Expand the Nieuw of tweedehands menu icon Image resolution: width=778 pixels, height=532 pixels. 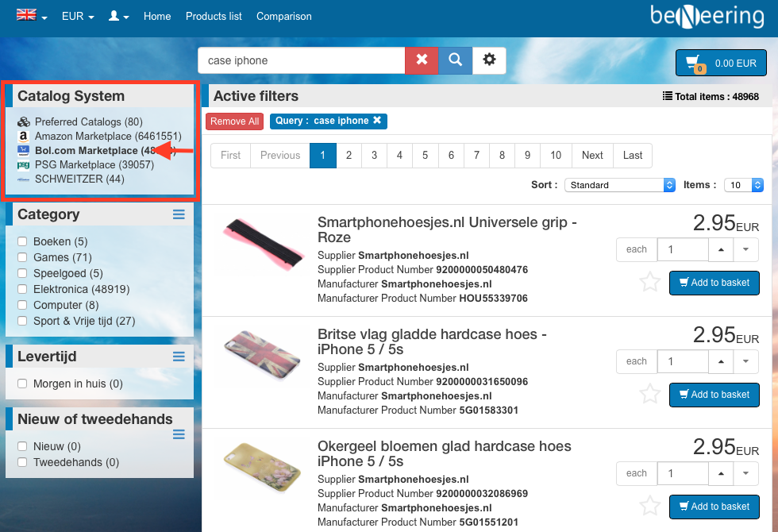[179, 434]
